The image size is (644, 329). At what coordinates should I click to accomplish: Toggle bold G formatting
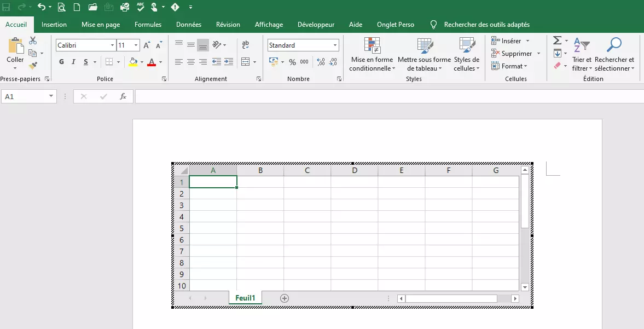62,62
